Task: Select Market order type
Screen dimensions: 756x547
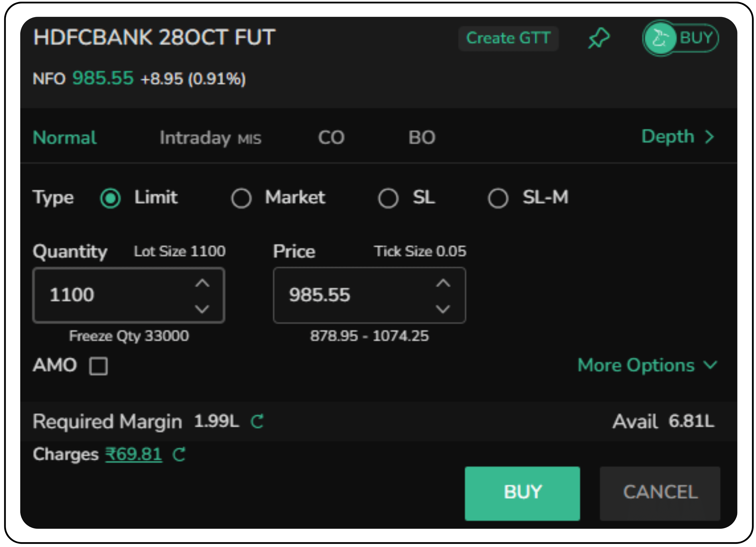Action: [x=241, y=198]
